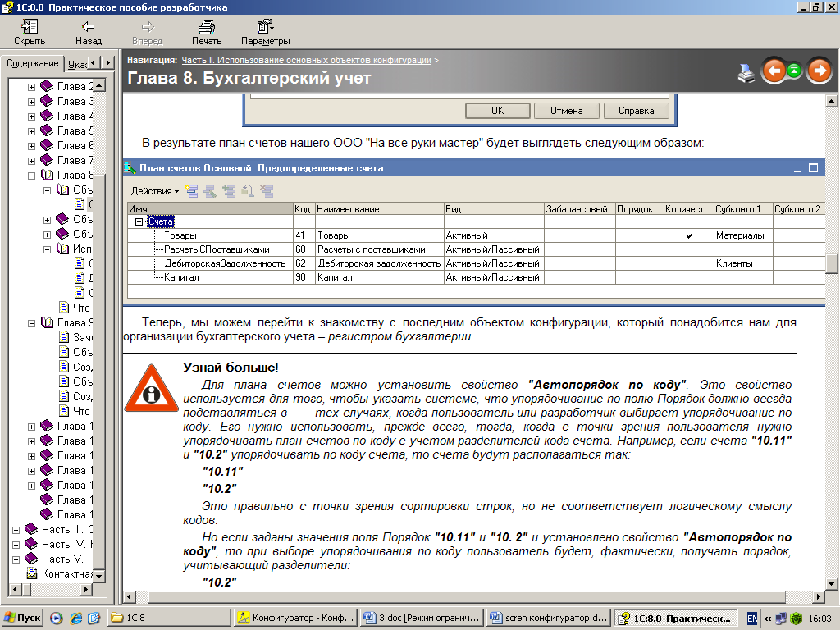This screenshot has width=840, height=630.
Task: Open the Часть II navigation breadcrumb link
Action: tap(306, 60)
